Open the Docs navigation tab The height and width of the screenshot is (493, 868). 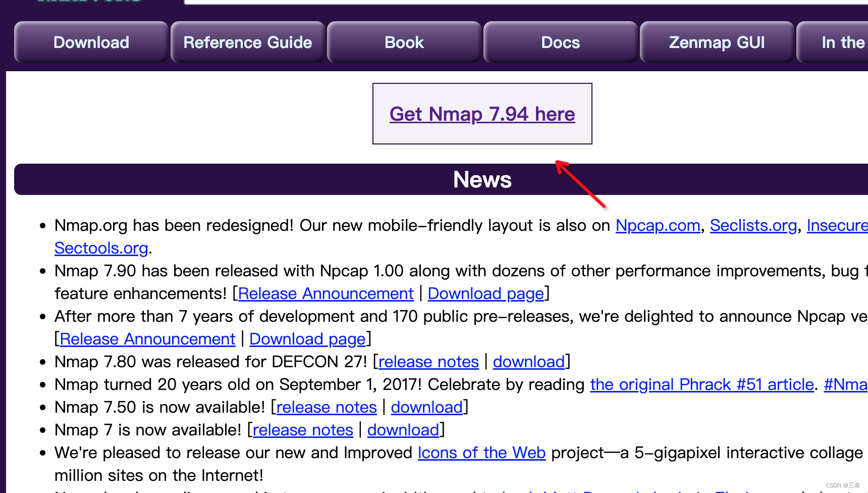click(x=561, y=42)
